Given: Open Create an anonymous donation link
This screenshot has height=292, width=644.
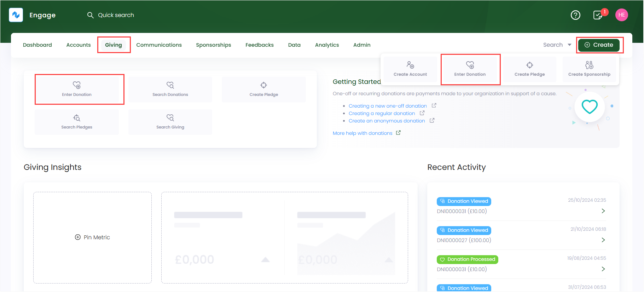Looking at the screenshot, I should [387, 121].
